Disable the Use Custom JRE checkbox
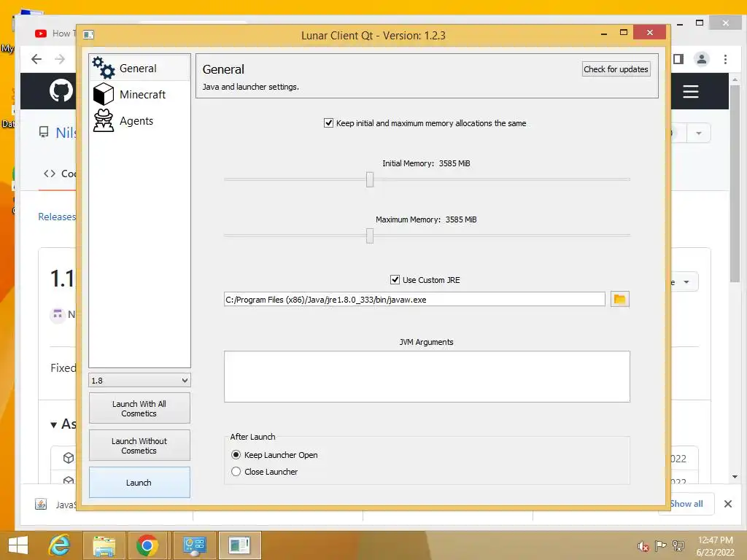The image size is (747, 560). 395,279
